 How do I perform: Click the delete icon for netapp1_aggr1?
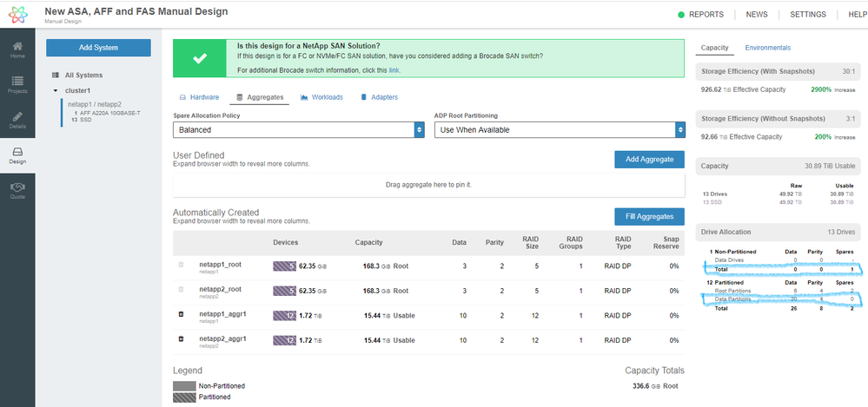pos(181,312)
